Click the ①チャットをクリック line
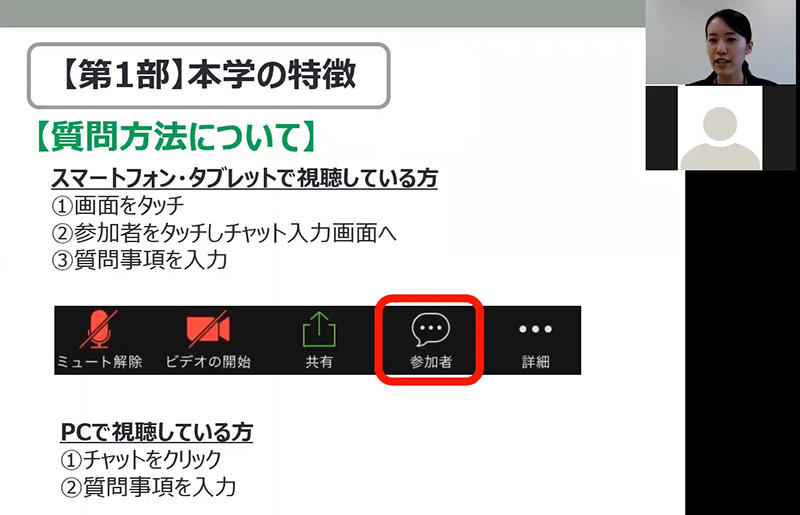The image size is (800, 515). tap(140, 459)
